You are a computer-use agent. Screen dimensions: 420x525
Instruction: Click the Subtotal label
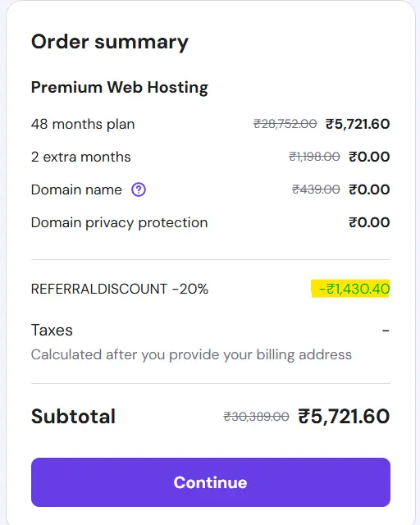tap(73, 417)
